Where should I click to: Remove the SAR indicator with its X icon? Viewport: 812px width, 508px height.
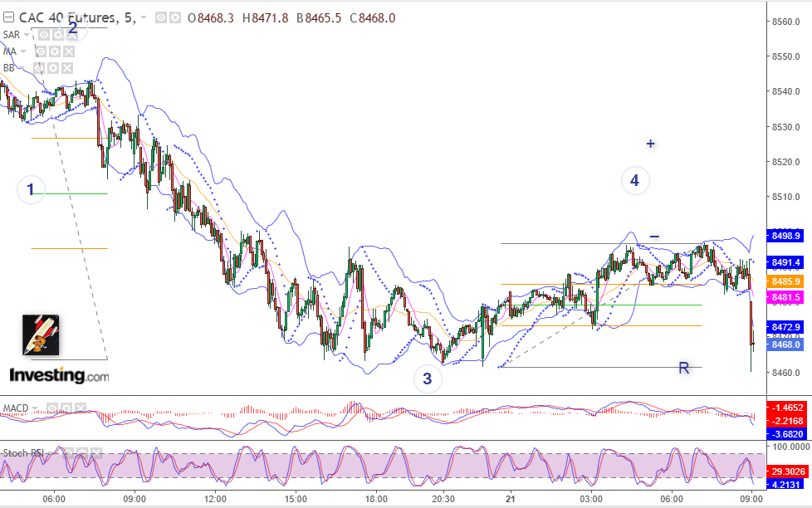click(x=72, y=35)
